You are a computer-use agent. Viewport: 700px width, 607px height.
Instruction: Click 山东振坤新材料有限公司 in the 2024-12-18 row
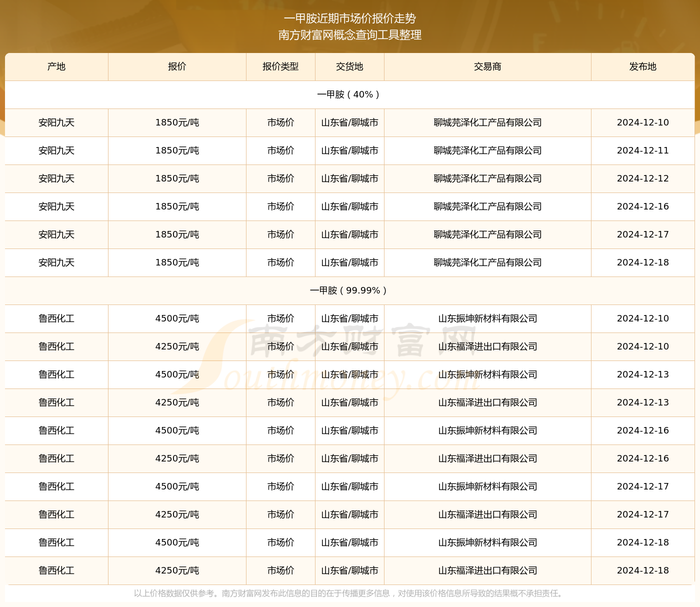[x=487, y=542]
